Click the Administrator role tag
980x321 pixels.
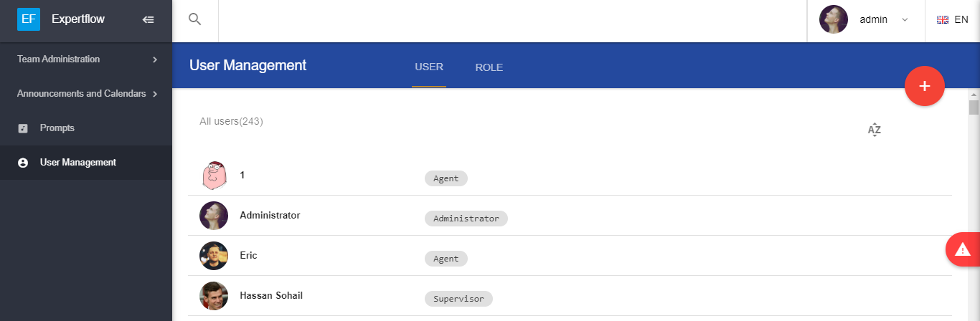[466, 219]
